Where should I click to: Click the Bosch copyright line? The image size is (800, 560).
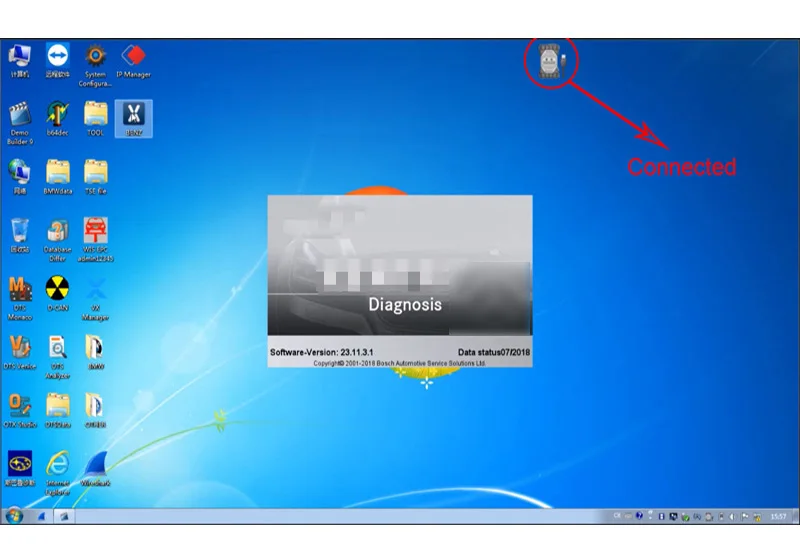click(399, 363)
